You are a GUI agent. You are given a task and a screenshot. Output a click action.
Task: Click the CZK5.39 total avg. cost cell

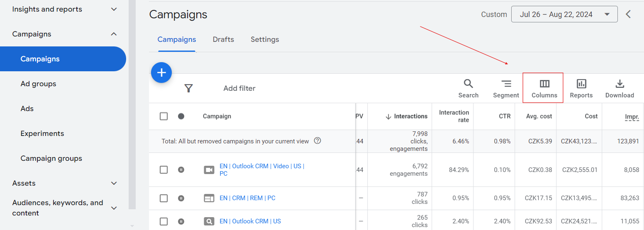click(540, 141)
